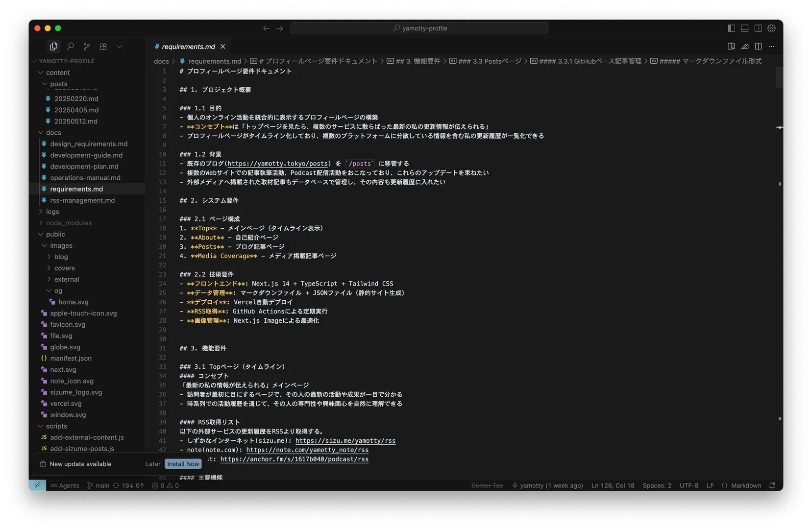Open the notifications bell in the status bar

point(772,485)
